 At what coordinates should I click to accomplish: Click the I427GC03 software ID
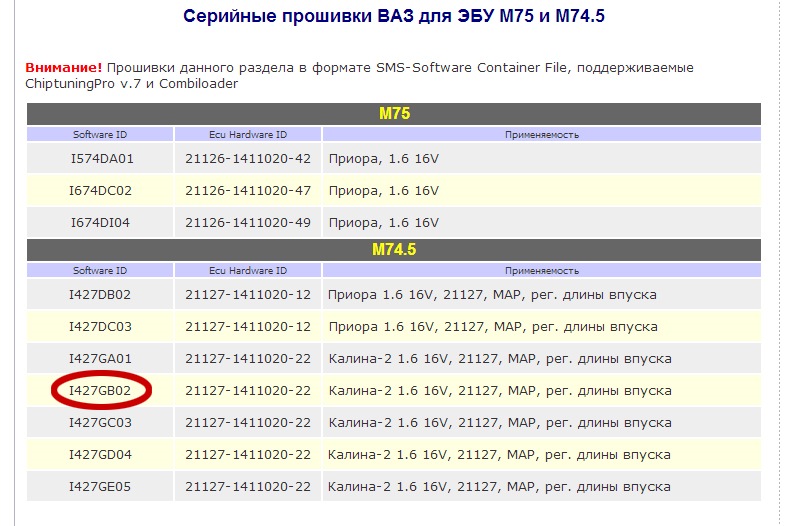[x=100, y=423]
